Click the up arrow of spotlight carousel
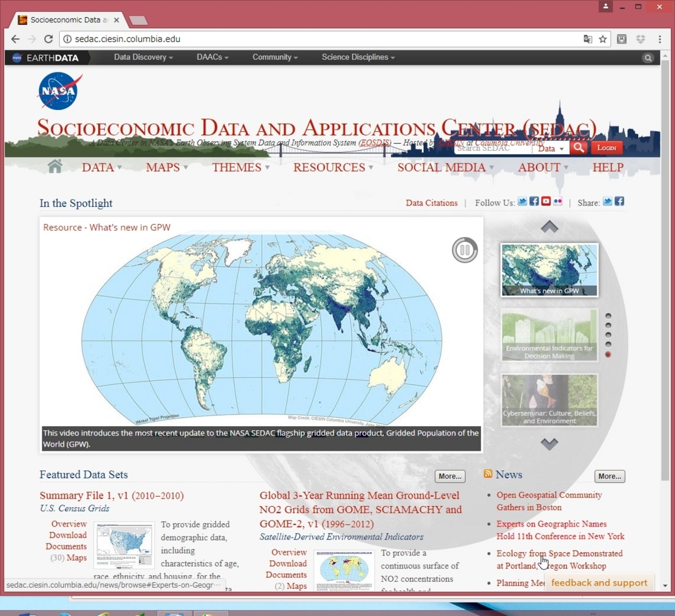This screenshot has height=616, width=675. tap(549, 227)
